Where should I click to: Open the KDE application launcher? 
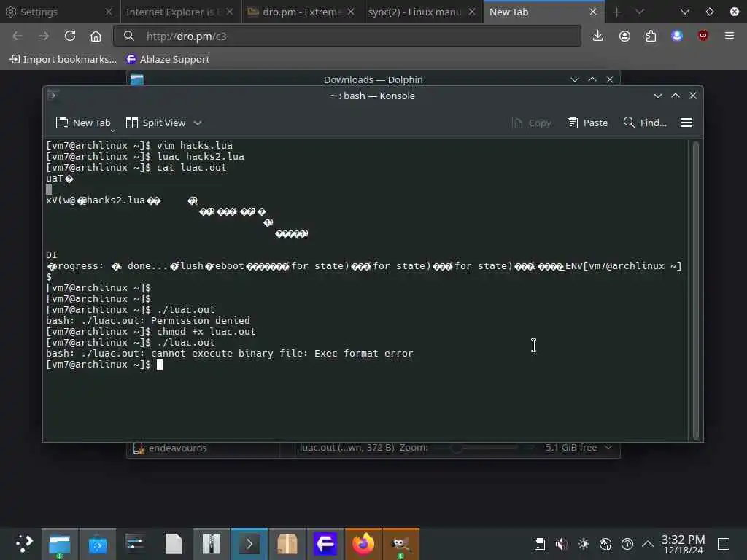click(24, 544)
